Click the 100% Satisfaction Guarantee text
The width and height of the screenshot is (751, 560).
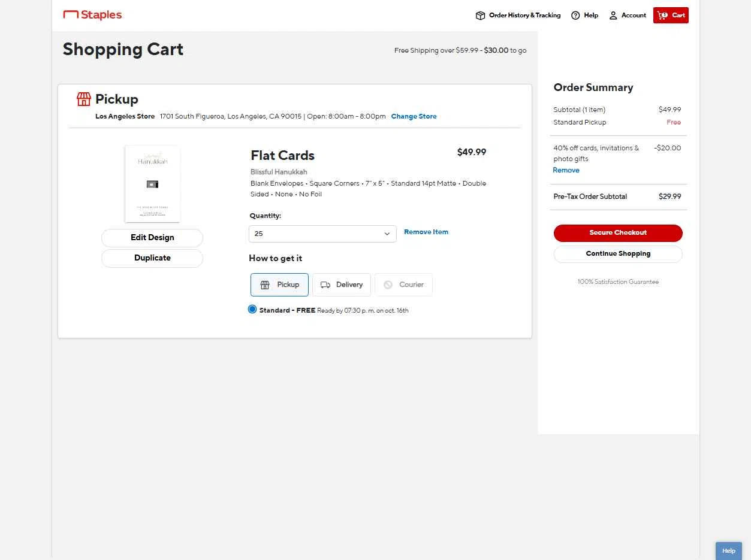pos(618,281)
